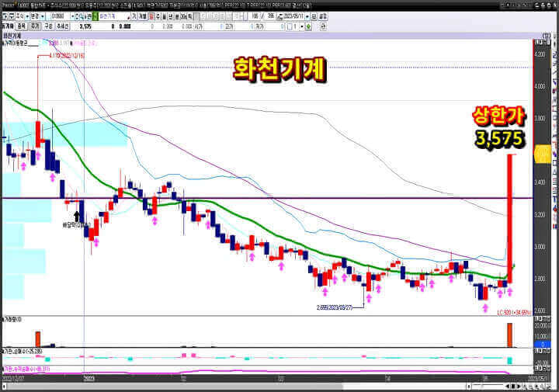Click the 2023/05/11 date field
559x392 pixels.
coord(293,16)
